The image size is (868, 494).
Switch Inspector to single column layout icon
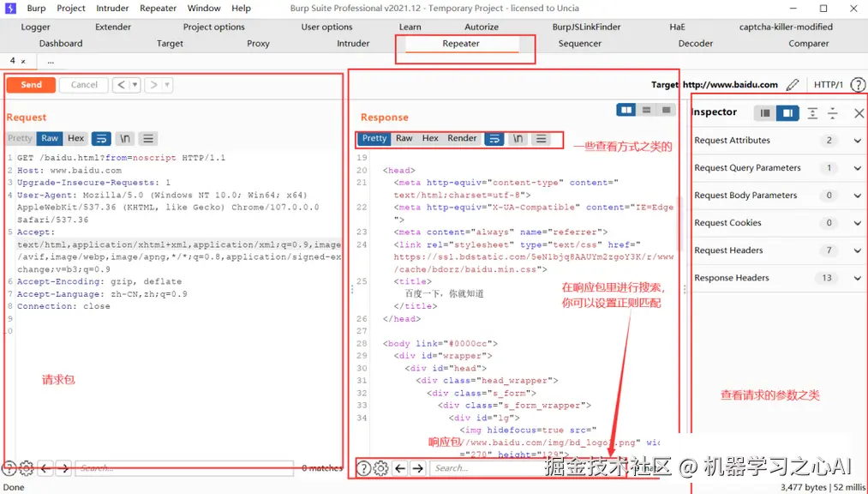pyautogui.click(x=765, y=113)
